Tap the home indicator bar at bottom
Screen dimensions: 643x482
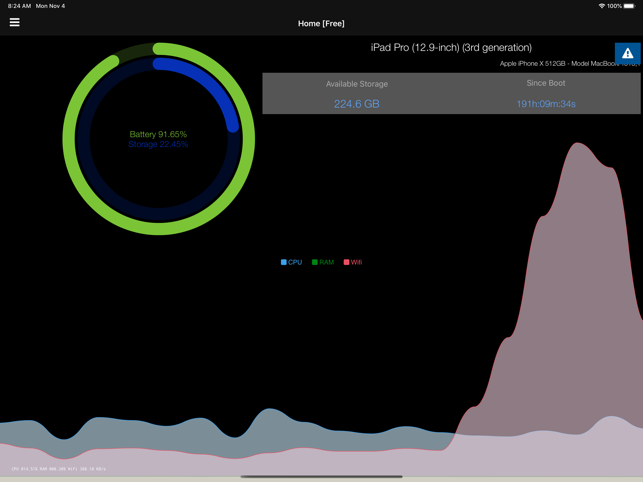coord(321,477)
